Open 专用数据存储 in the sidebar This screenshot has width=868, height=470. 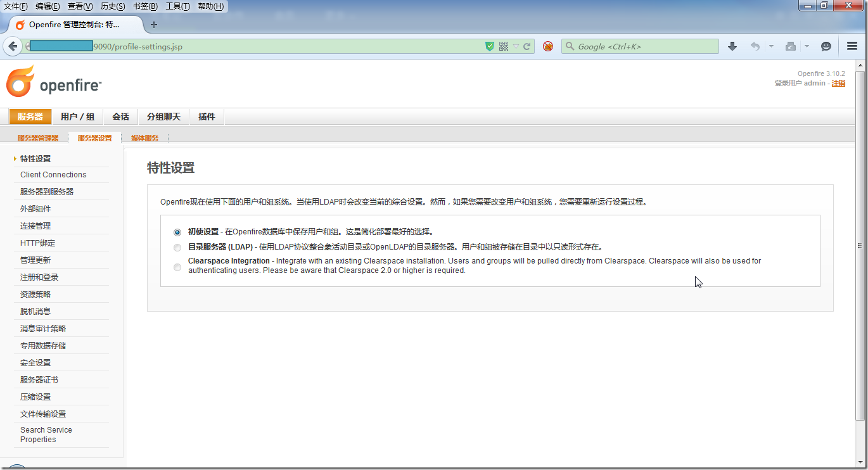pyautogui.click(x=43, y=346)
